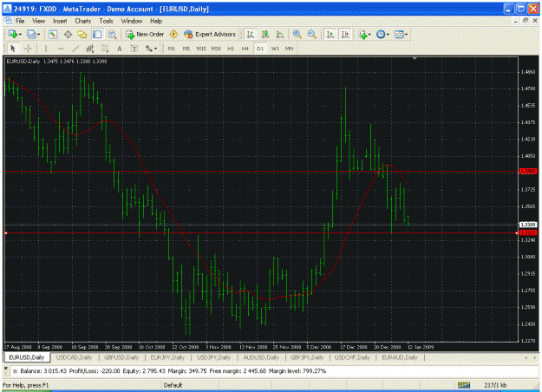Viewport: 542px width, 392px height.
Task: Switch to line chart style
Action: coord(279,34)
